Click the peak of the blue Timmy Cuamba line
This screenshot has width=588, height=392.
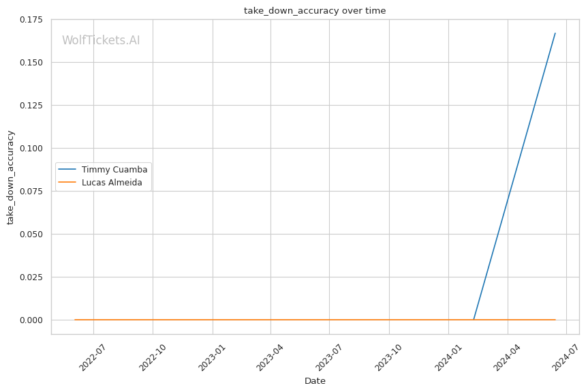[x=555, y=33]
